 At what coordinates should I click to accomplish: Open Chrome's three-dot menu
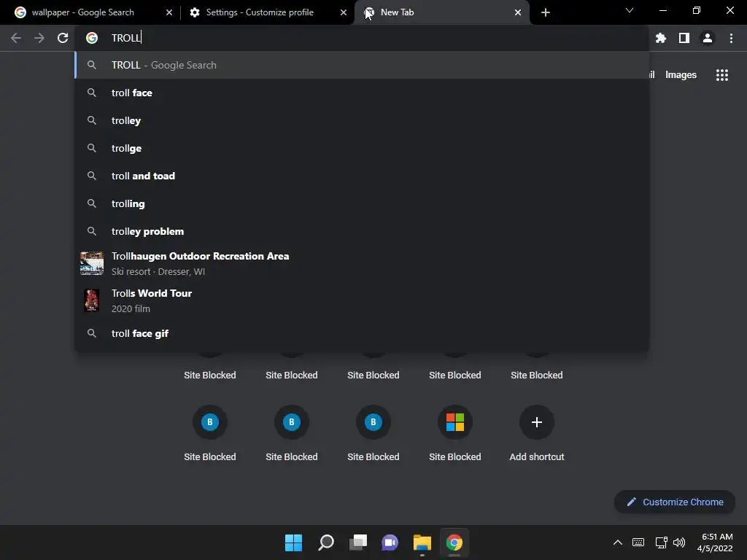point(731,38)
